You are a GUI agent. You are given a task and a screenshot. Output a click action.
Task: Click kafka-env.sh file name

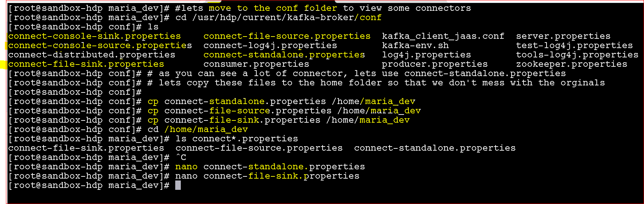click(415, 45)
